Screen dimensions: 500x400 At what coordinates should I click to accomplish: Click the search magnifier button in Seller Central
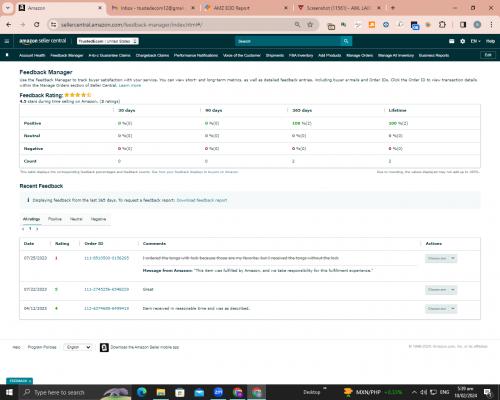point(346,41)
